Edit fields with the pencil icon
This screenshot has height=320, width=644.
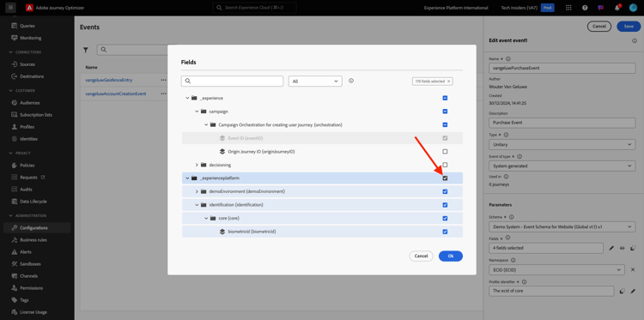click(611, 248)
